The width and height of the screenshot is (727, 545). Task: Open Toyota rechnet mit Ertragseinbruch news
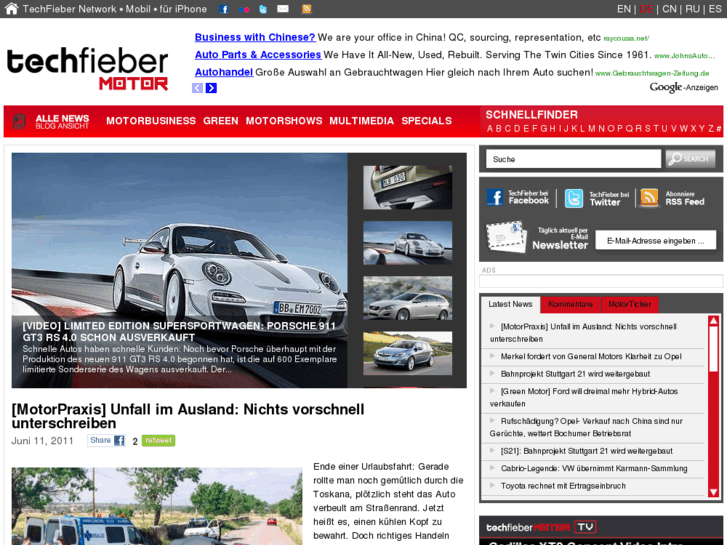563,486
